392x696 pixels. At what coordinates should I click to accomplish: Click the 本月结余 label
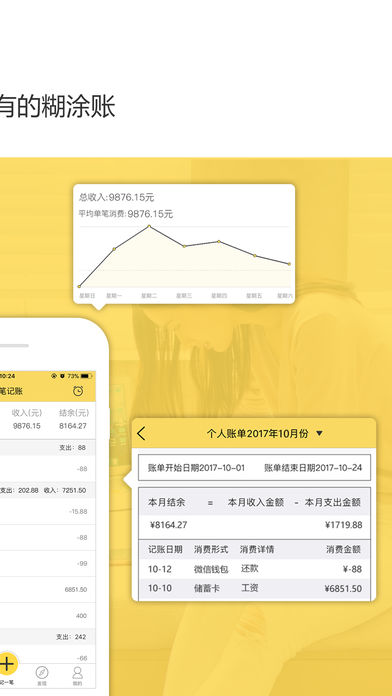[x=166, y=502]
